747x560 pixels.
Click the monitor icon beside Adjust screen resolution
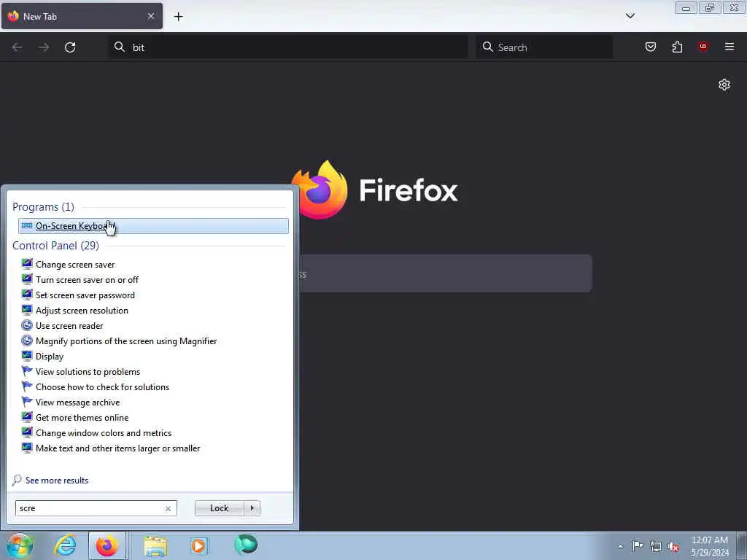point(27,310)
